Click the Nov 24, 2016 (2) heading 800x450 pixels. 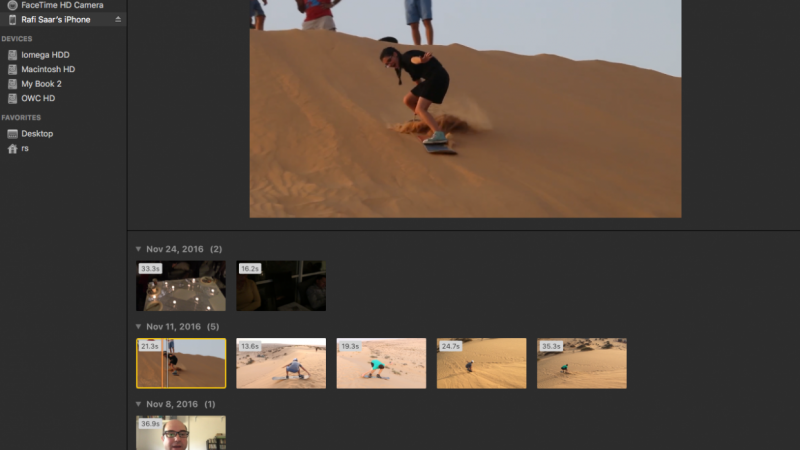click(x=184, y=249)
